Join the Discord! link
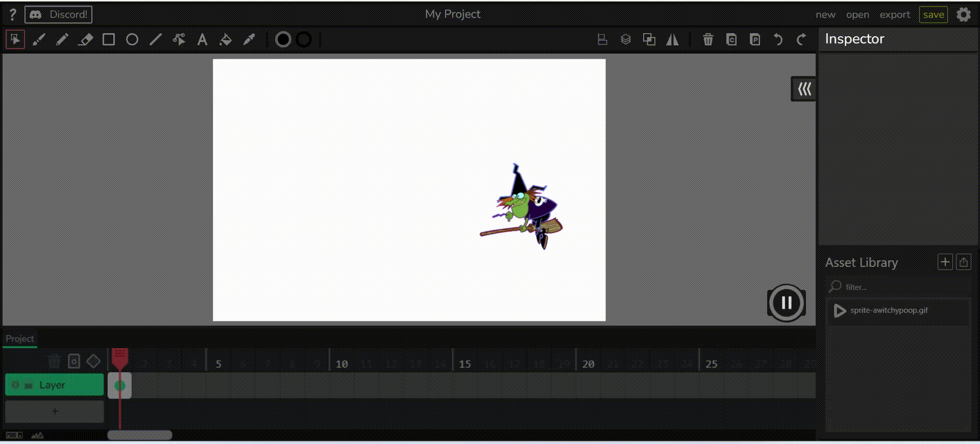The width and height of the screenshot is (980, 444). click(59, 15)
